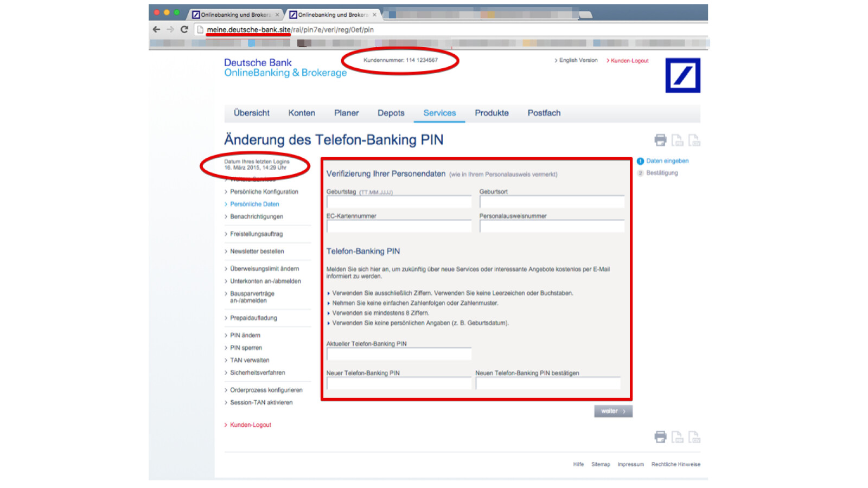Click Kunden-Logout at the top right
The image size is (868, 488).
coord(629,61)
